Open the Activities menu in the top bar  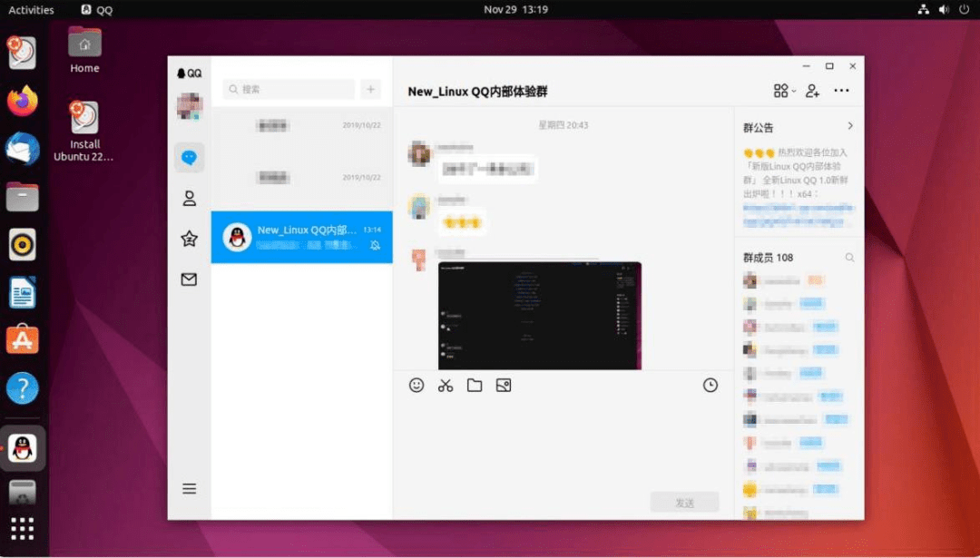click(x=30, y=9)
